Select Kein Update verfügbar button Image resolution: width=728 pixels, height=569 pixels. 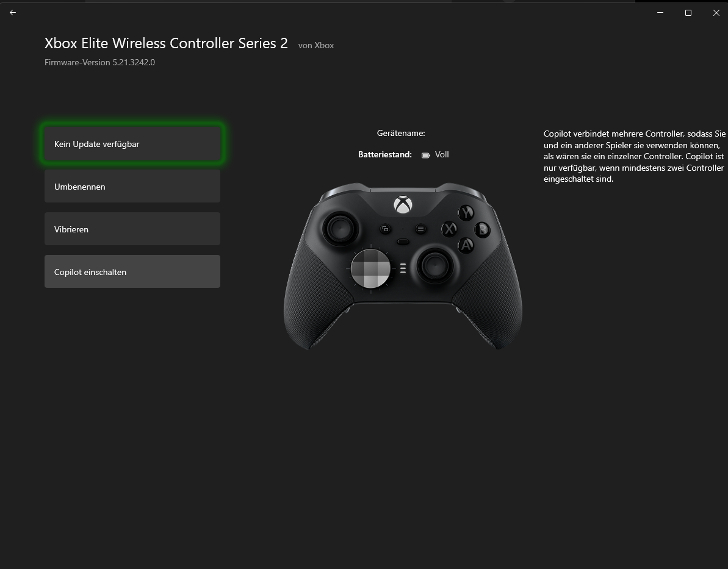pyautogui.click(x=132, y=144)
